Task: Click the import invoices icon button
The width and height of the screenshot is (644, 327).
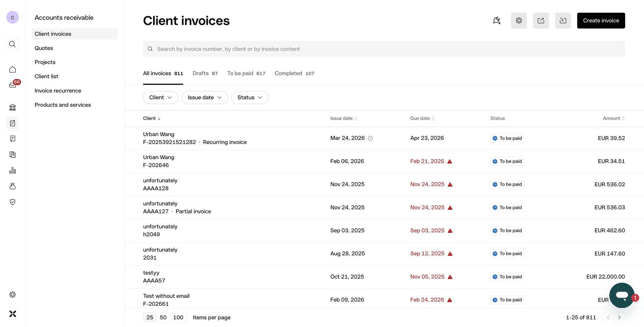Action: pos(563,20)
